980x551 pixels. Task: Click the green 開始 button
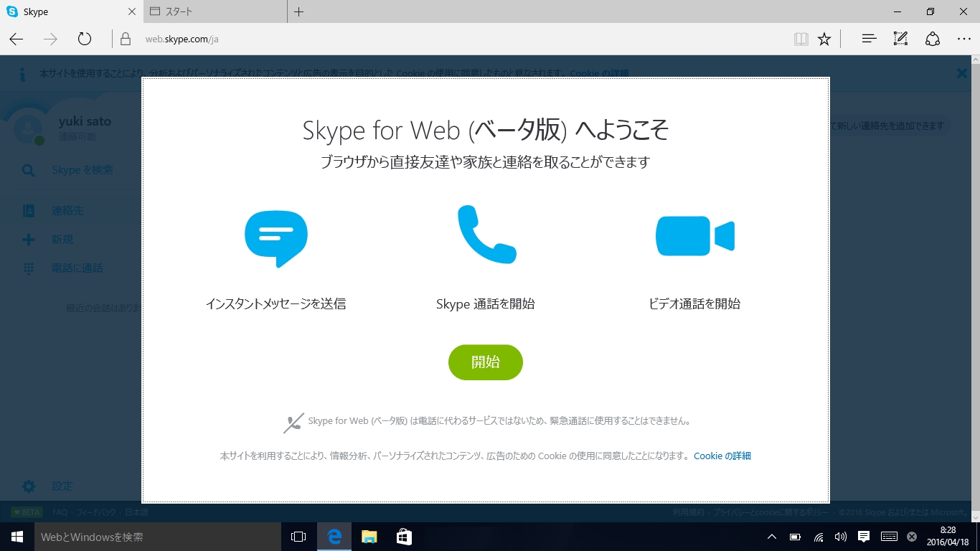point(485,362)
